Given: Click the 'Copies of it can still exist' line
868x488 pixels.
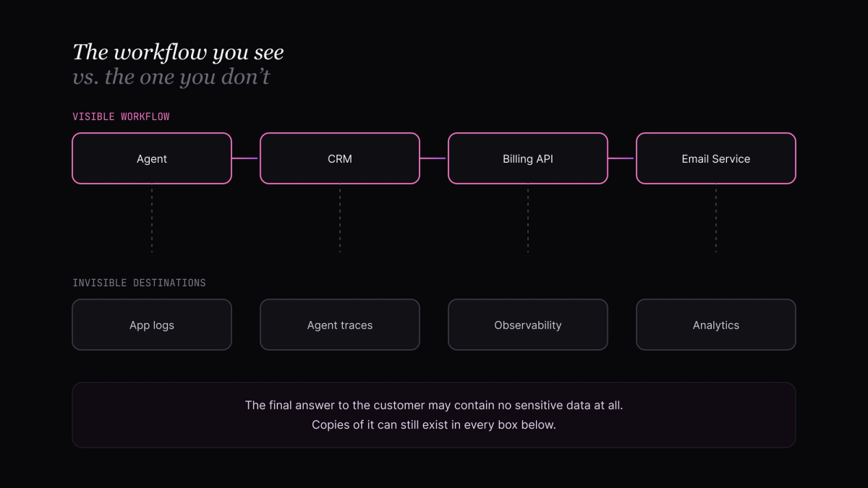Looking at the screenshot, I should (x=434, y=424).
